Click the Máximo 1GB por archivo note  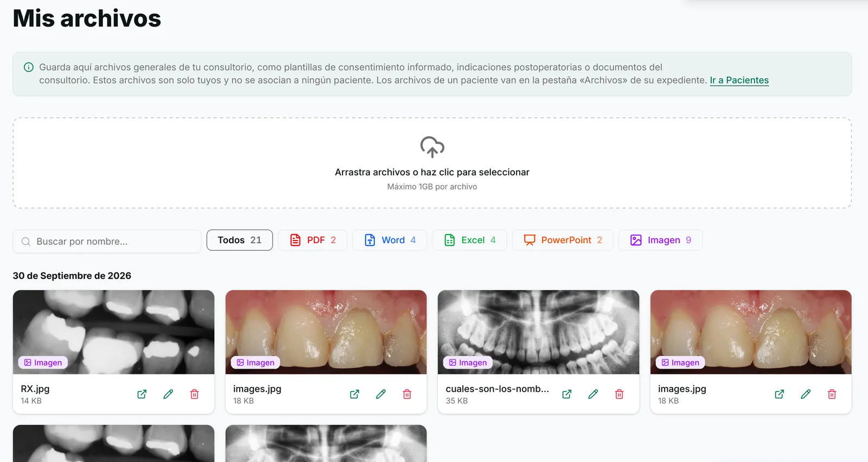[x=432, y=187]
